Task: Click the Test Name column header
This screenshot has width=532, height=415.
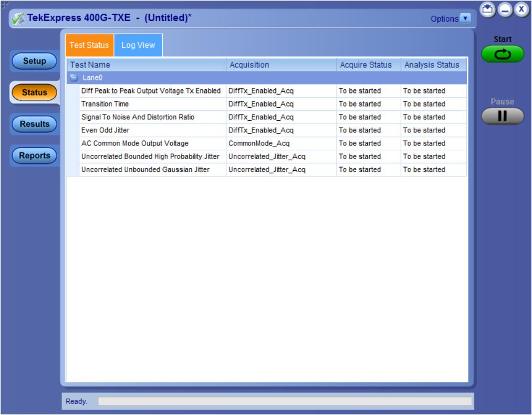Action: click(x=147, y=65)
